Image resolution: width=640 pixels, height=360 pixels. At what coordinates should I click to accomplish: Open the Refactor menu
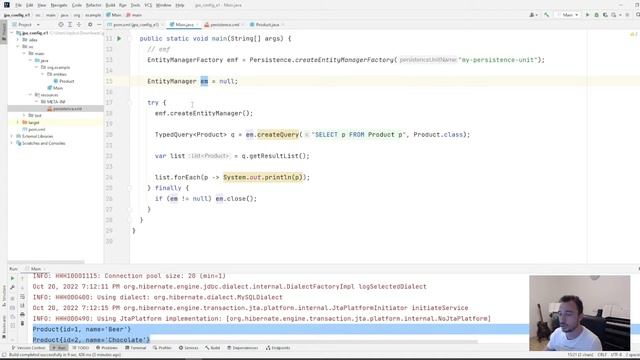tap(93, 5)
